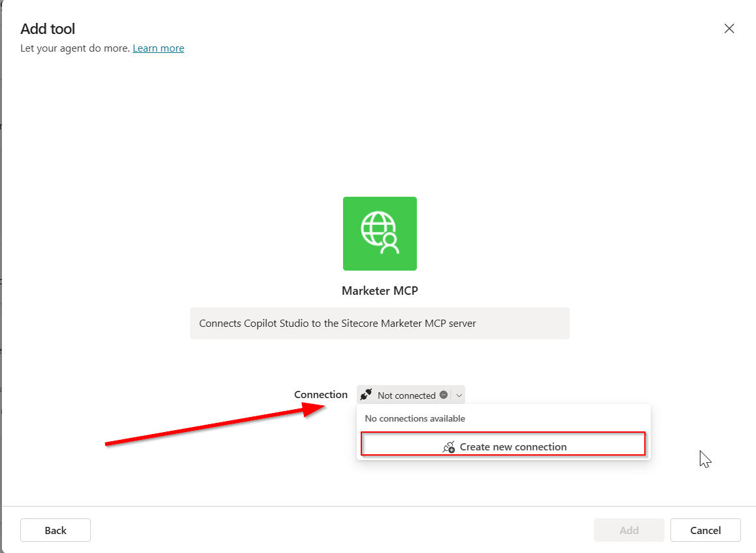This screenshot has width=756, height=553.
Task: Close the Add tool dialog
Action: click(729, 29)
